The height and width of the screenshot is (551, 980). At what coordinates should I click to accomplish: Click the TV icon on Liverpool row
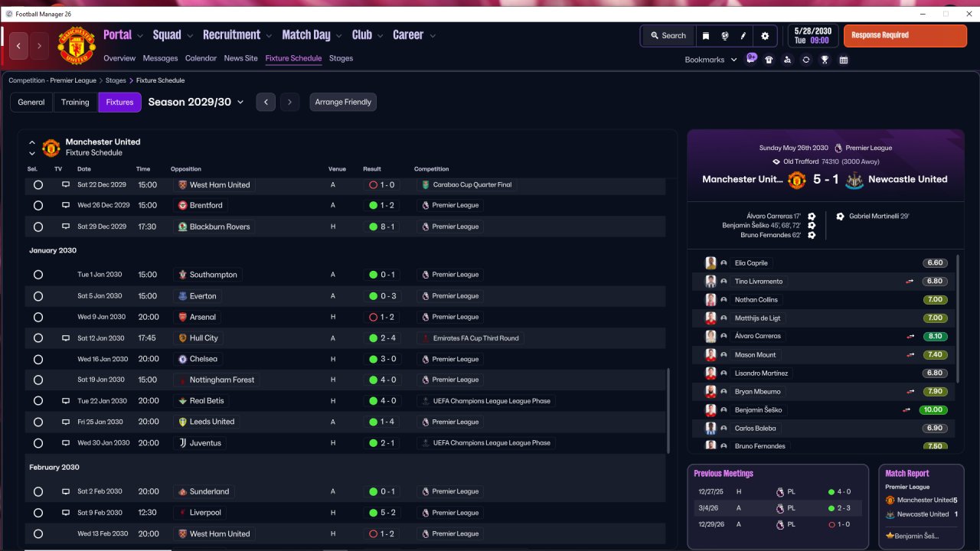[66, 513]
